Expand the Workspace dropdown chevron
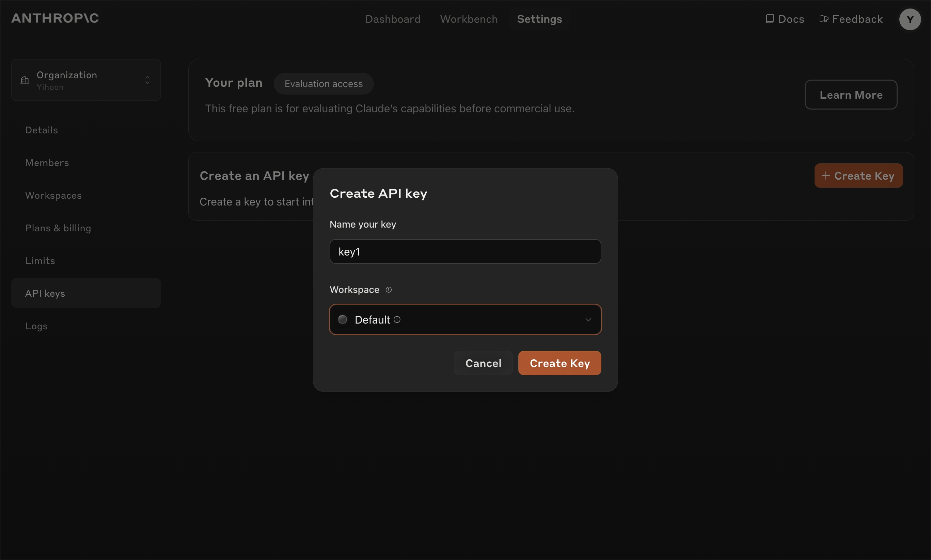The width and height of the screenshot is (931, 560). [x=588, y=319]
